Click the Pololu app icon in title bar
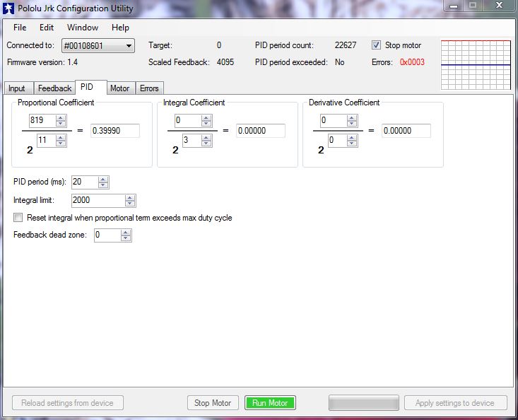The width and height of the screenshot is (518, 420). (x=8, y=8)
